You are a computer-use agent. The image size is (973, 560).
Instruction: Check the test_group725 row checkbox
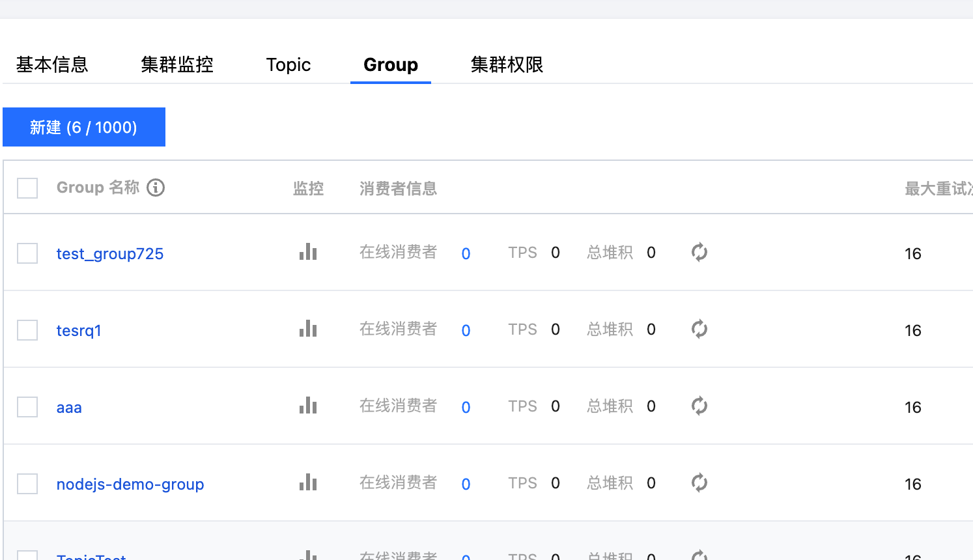pyautogui.click(x=27, y=253)
